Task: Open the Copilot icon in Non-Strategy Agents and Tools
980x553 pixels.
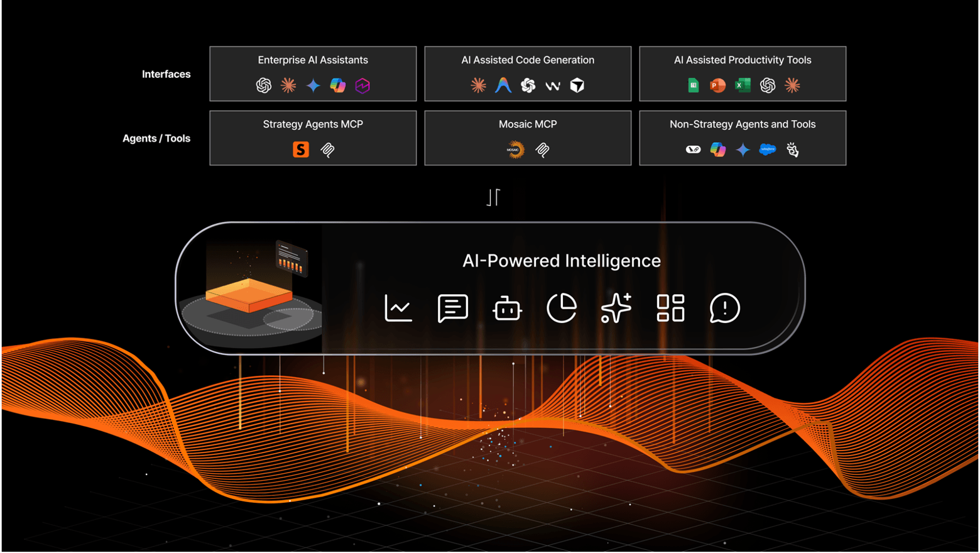Action: click(717, 150)
